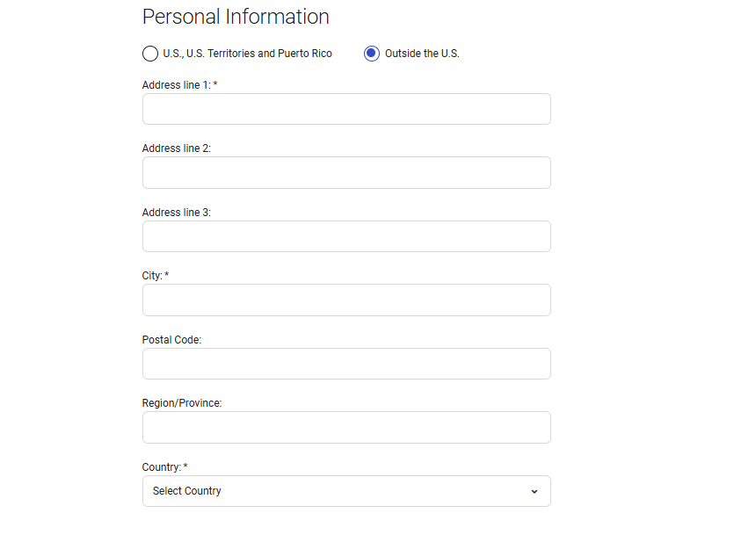Click the 'U.S., U.S. Territories and Puerto Rico' label text
This screenshot has height=535, width=756.
click(x=248, y=54)
